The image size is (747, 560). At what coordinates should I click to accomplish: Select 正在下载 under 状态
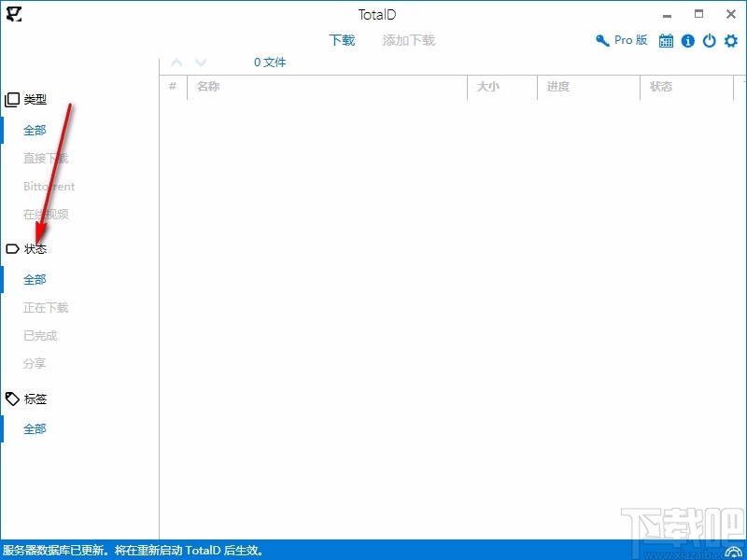[45, 307]
